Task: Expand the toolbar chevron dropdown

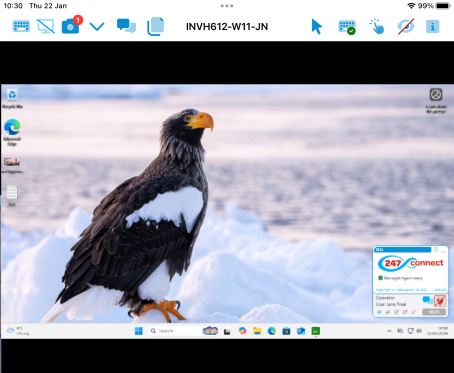Action: 97,26
